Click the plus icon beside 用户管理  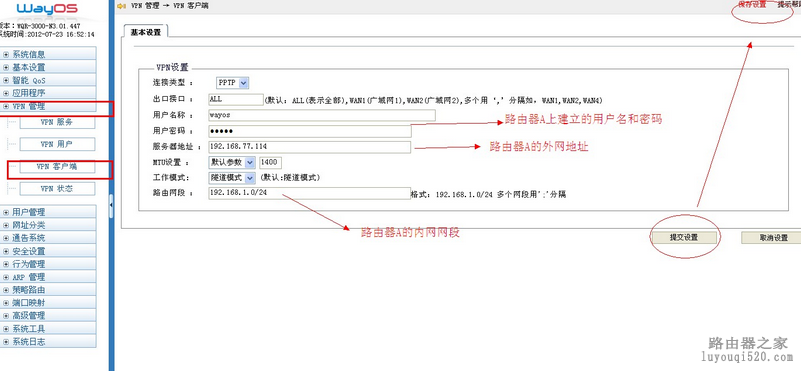click(x=6, y=212)
